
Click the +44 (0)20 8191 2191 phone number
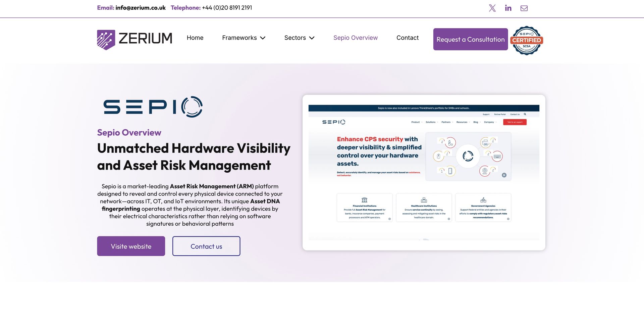click(x=227, y=8)
